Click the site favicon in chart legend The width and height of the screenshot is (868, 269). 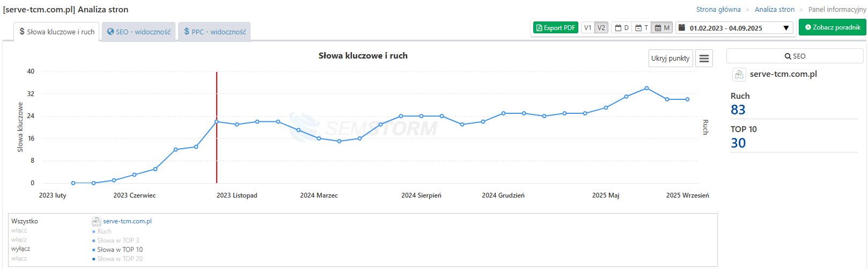coord(96,221)
